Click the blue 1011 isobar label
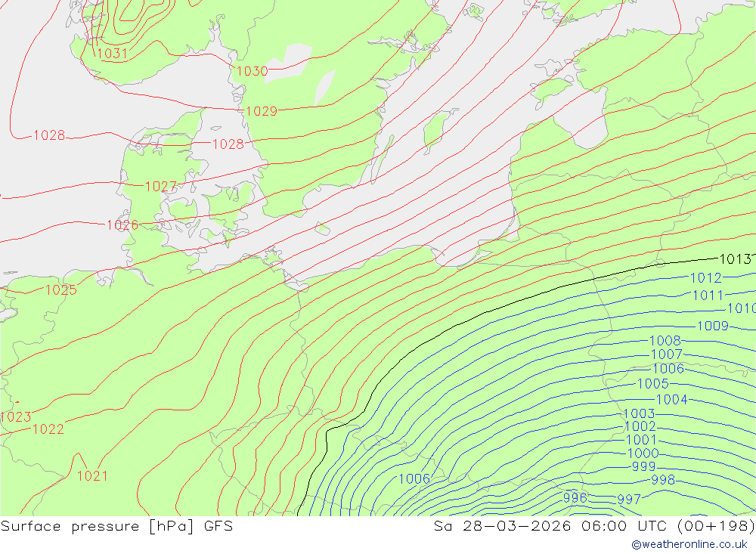 click(708, 296)
